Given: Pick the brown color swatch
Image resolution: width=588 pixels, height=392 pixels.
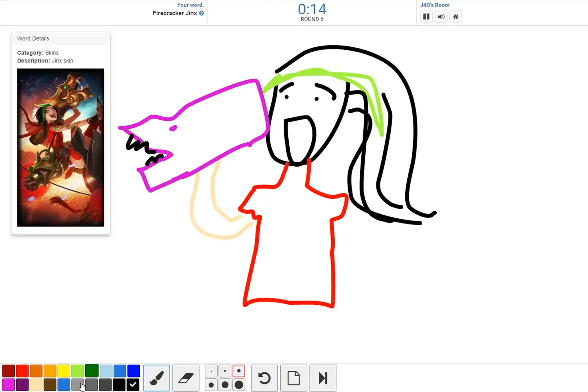Looking at the screenshot, I should point(50,385).
